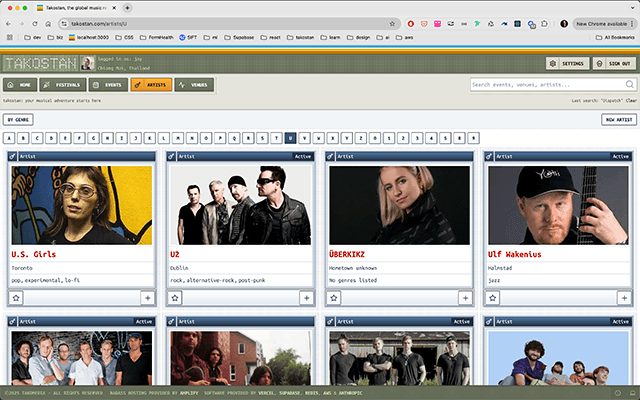Go to the Home nav tab
This screenshot has width=640, height=400.
(x=20, y=85)
